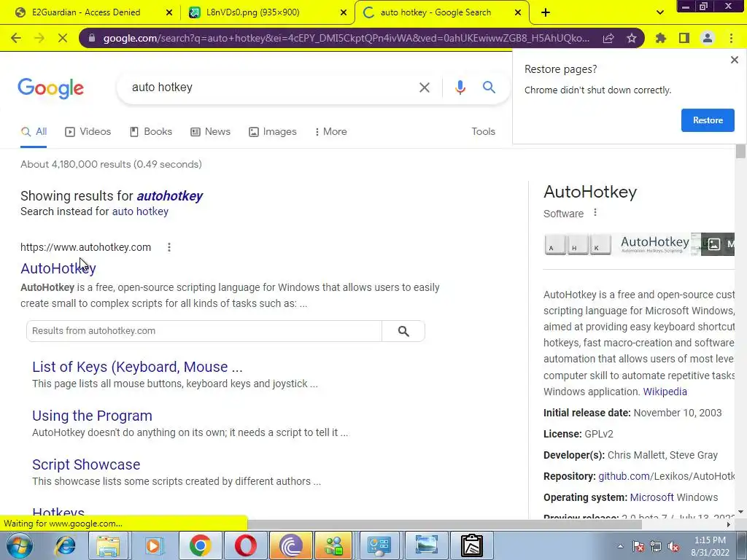The image size is (747, 560).
Task: Open the AutoHotkey result title
Action: click(x=58, y=268)
